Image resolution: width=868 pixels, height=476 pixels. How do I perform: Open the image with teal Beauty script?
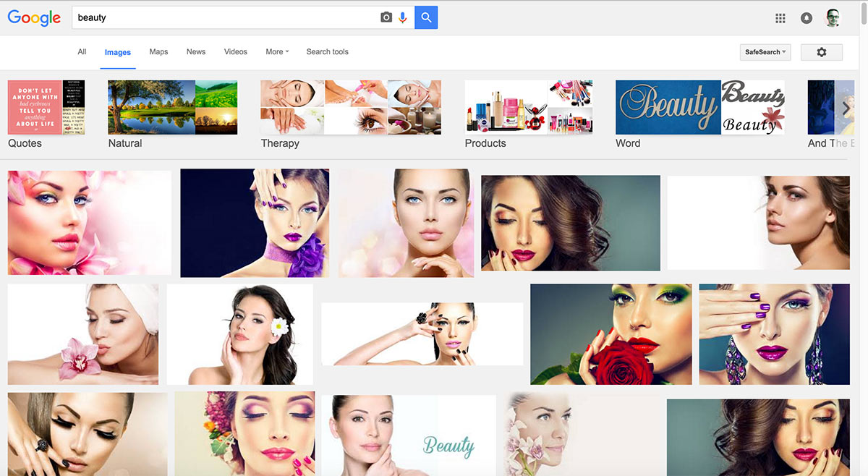(x=409, y=435)
